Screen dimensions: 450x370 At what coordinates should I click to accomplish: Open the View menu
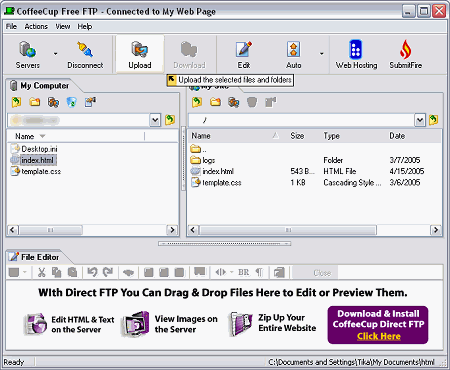63,26
